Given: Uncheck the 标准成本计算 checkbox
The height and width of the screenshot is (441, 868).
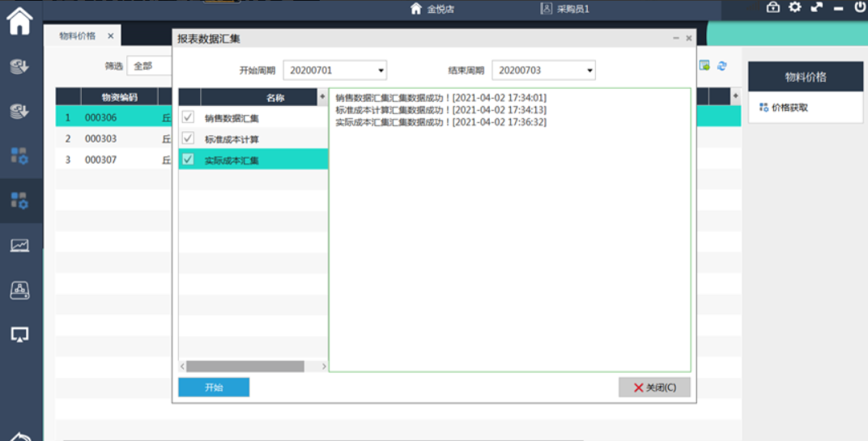Looking at the screenshot, I should point(188,139).
